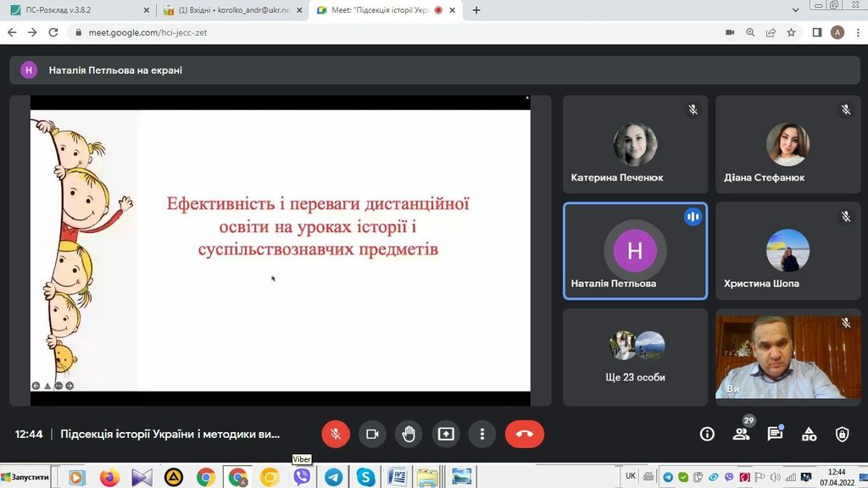The height and width of the screenshot is (488, 868).
Task: Show the participants list of 29 people
Action: (741, 434)
